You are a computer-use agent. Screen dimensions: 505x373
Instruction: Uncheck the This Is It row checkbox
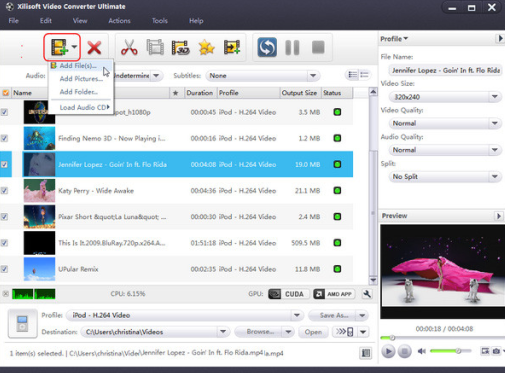click(4, 243)
